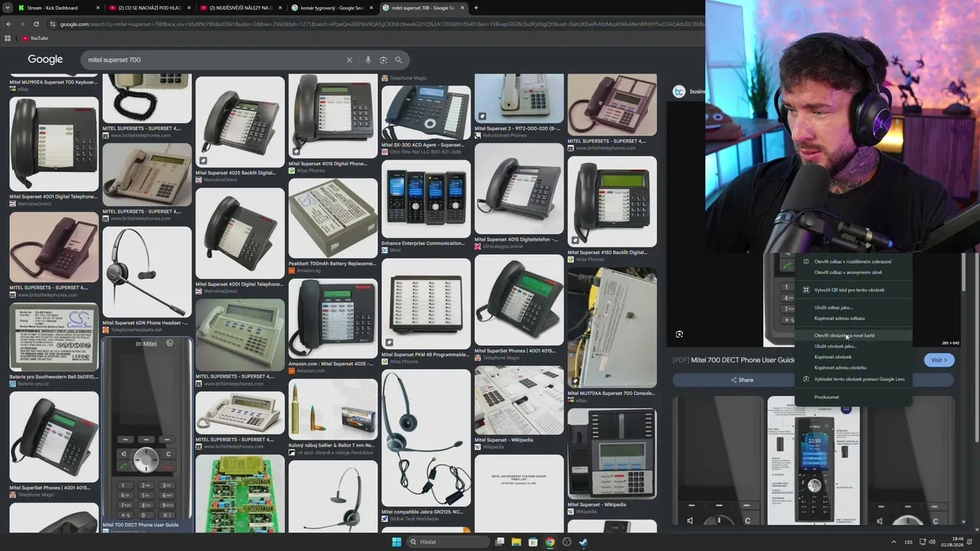Submit search with magnifier icon
Image resolution: width=980 pixels, height=551 pixels.
(x=398, y=60)
